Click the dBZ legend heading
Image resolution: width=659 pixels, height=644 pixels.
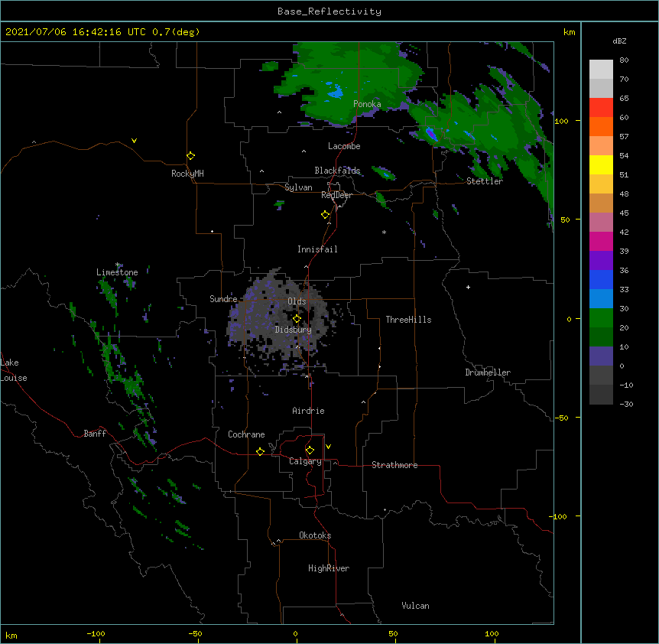coord(619,41)
